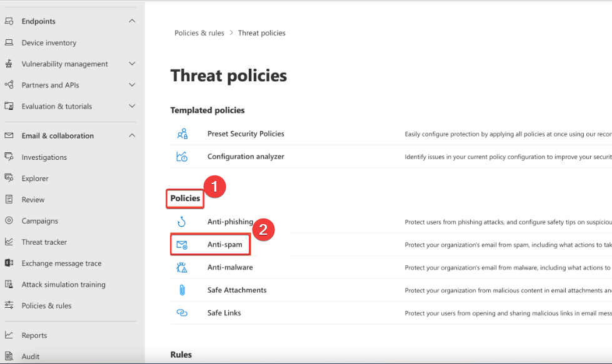Click the Explorer sidebar icon

tap(9, 178)
